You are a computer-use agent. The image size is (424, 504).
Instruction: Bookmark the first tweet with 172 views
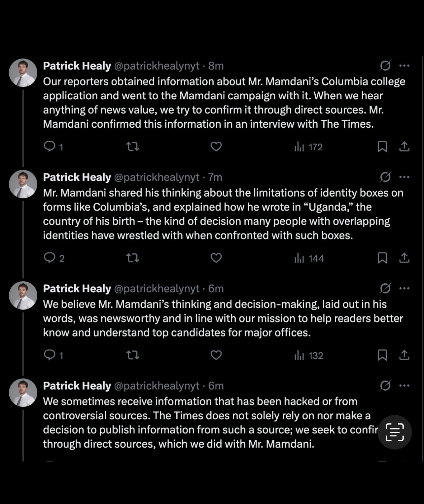click(382, 146)
